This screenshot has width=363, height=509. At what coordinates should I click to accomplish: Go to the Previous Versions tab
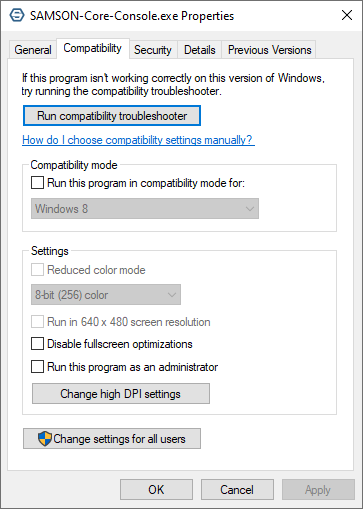point(269,50)
